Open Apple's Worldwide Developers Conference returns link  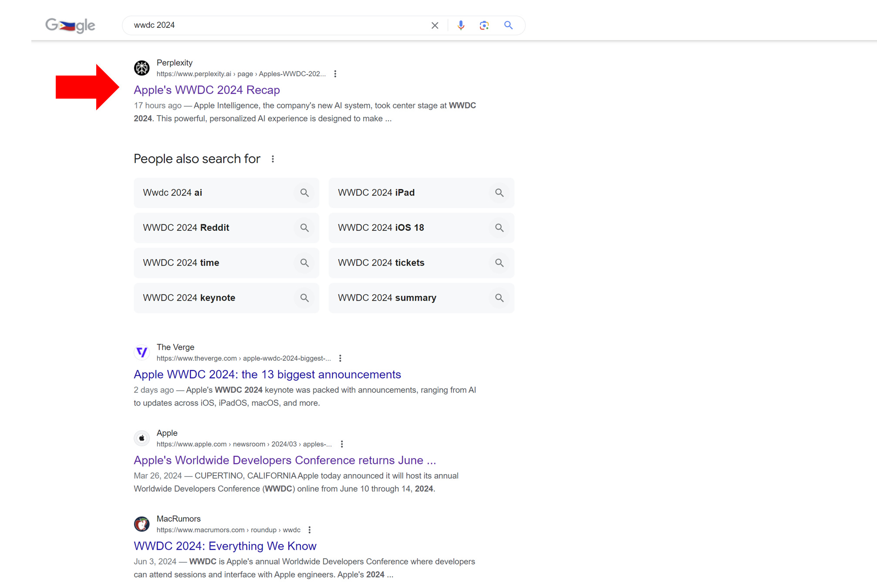(x=285, y=460)
